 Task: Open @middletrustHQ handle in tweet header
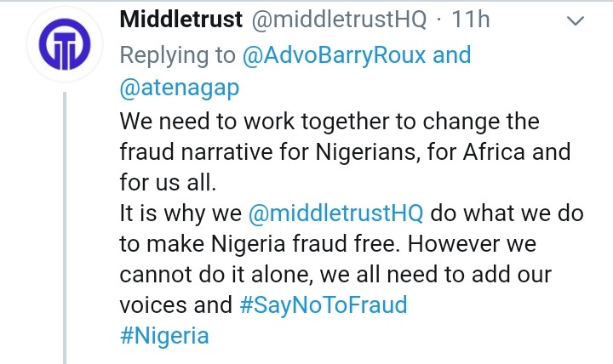[x=339, y=20]
